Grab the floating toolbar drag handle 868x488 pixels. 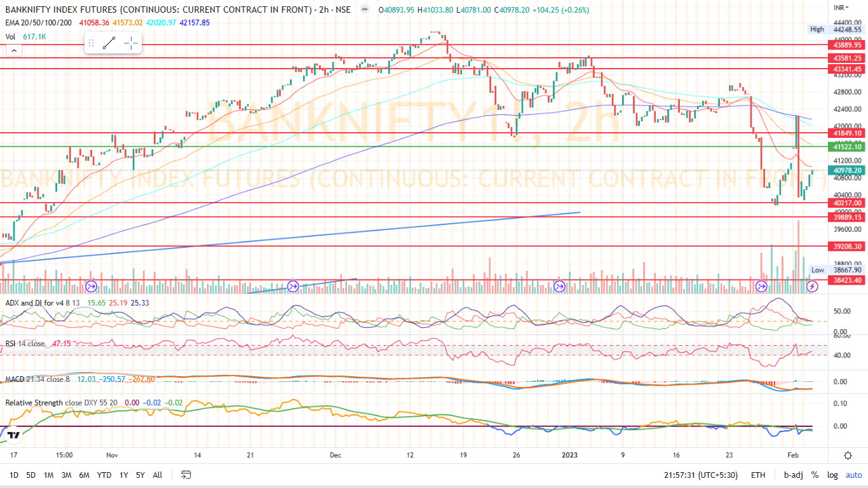click(x=92, y=43)
